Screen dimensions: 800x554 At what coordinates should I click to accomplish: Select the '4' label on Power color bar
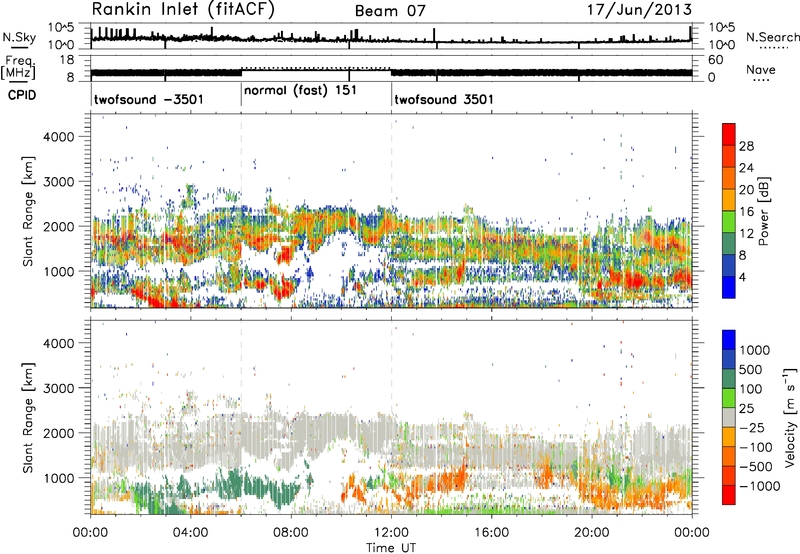(x=743, y=277)
